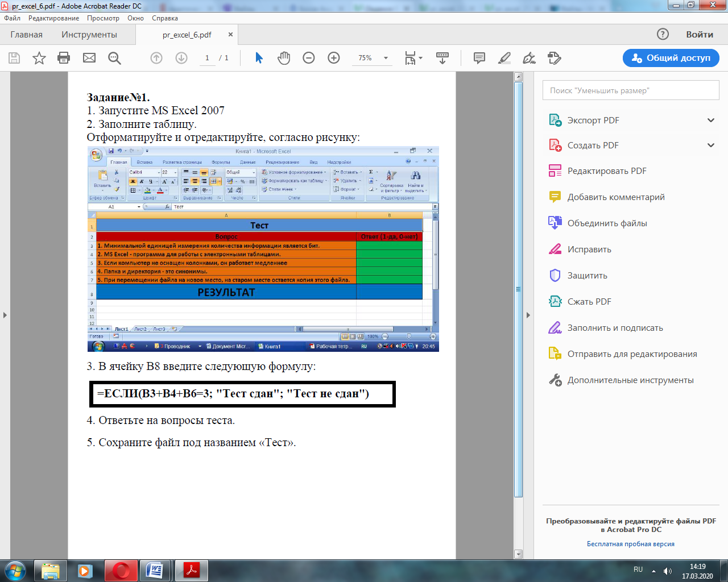The height and width of the screenshot is (582, 728).
Task: Close the pr_excel_6.pdf tab
Action: tap(230, 34)
